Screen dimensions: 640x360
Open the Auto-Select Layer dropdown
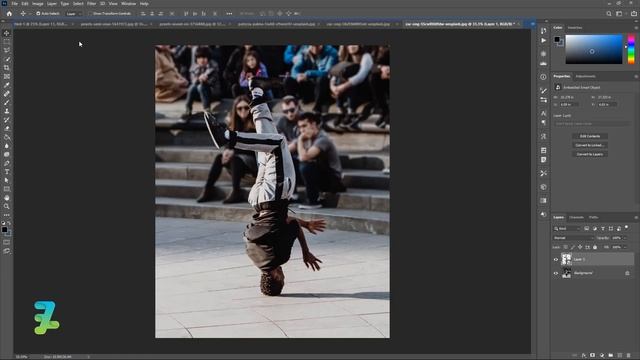pyautogui.click(x=73, y=13)
